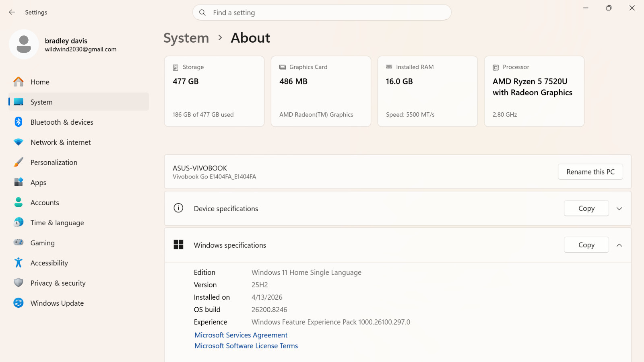644x362 pixels.
Task: Click the 2.80 GHz processor speed
Action: (505, 115)
